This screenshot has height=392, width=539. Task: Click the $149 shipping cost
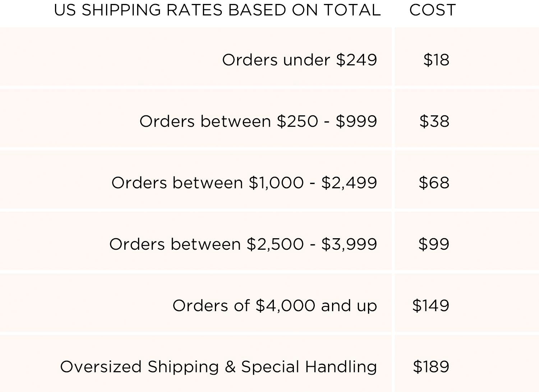coord(430,305)
